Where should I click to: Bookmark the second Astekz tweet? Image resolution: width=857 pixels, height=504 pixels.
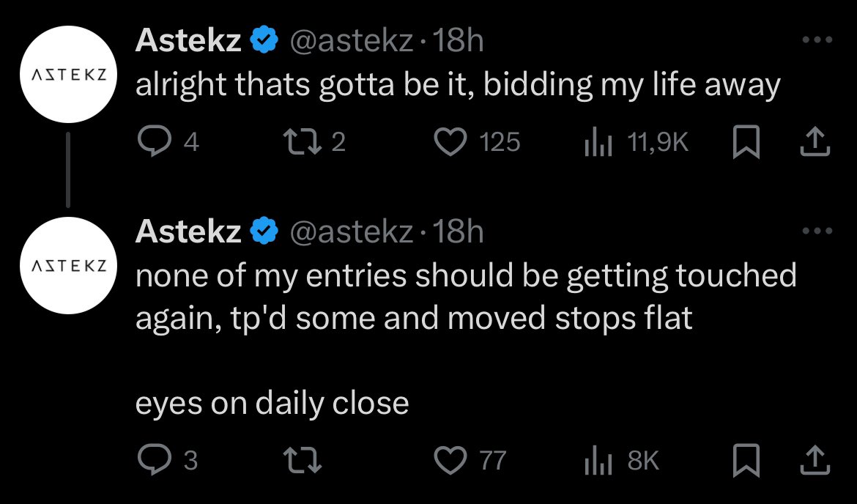(x=746, y=460)
